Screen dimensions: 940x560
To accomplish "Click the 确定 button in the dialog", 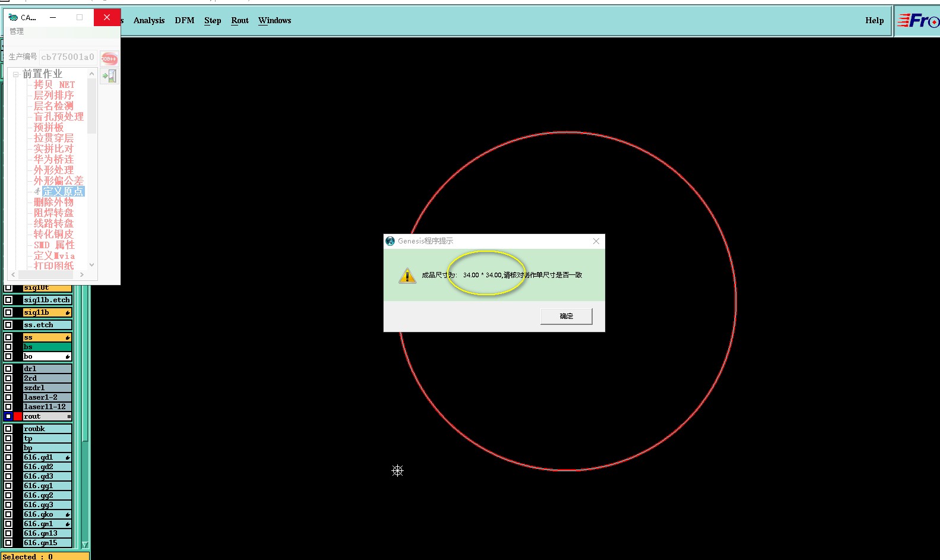I will pyautogui.click(x=566, y=316).
